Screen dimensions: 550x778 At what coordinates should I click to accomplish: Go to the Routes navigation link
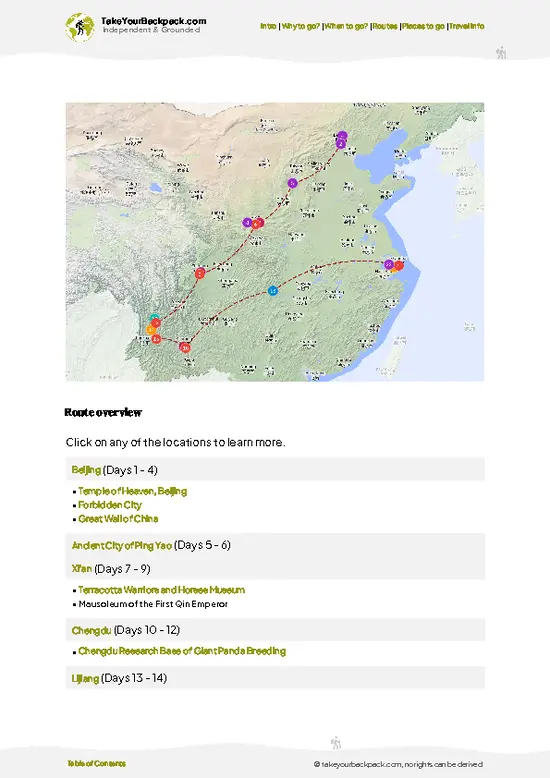[385, 26]
